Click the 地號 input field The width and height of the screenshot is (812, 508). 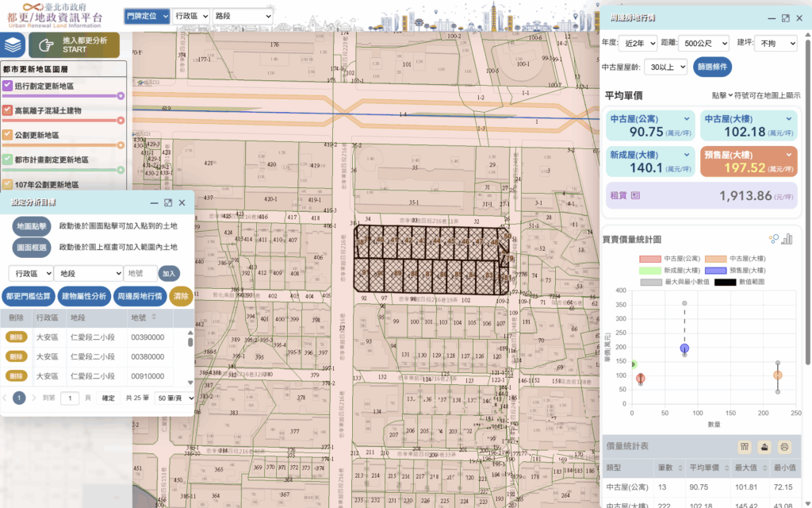tap(140, 273)
